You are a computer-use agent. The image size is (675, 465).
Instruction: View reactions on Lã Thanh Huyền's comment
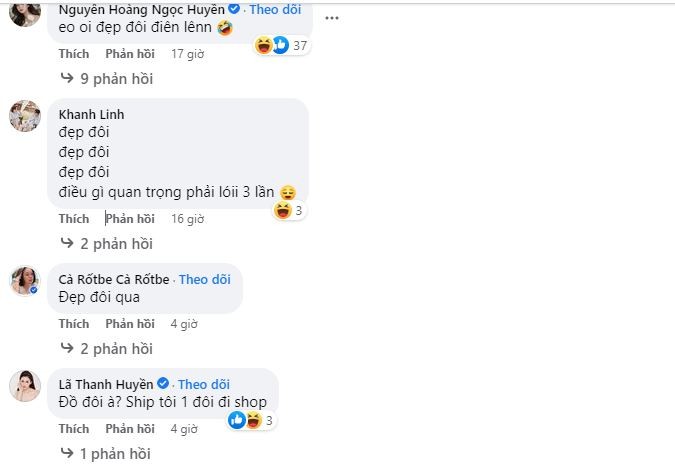click(x=252, y=421)
